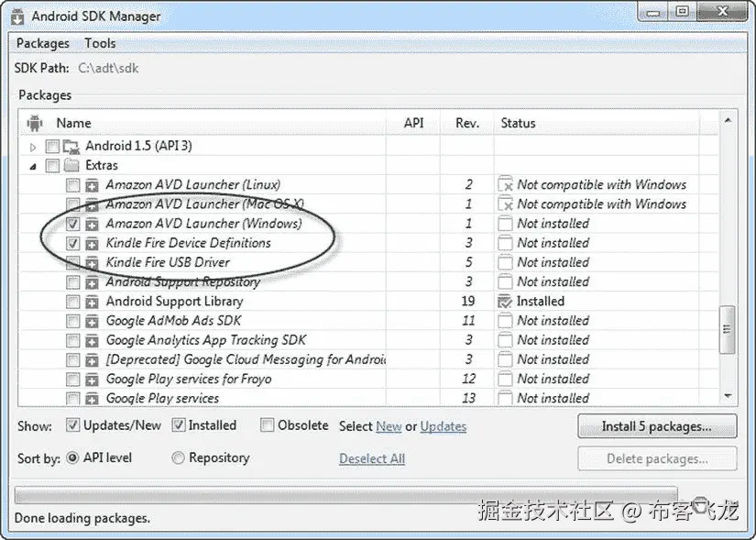756x540 pixels.
Task: Click the SDK Path value C:\adt\sdk
Action: (108, 68)
